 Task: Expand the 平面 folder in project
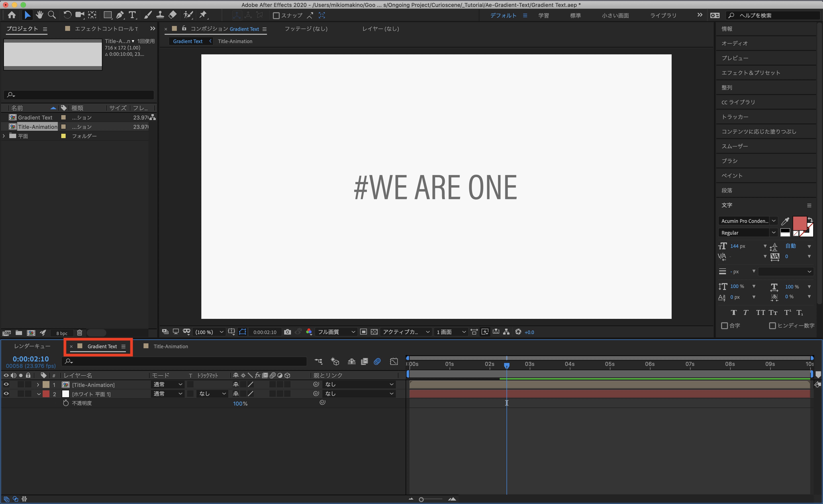pyautogui.click(x=4, y=136)
